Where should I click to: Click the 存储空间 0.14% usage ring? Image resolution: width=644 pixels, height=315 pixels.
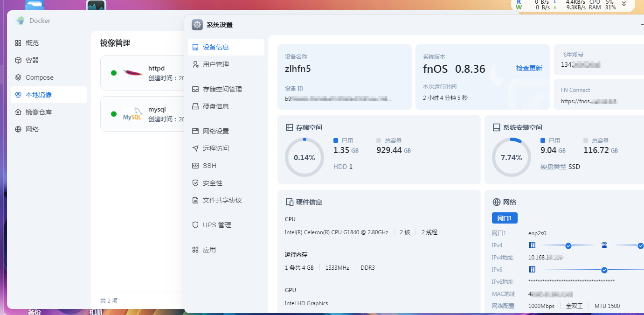(x=304, y=157)
